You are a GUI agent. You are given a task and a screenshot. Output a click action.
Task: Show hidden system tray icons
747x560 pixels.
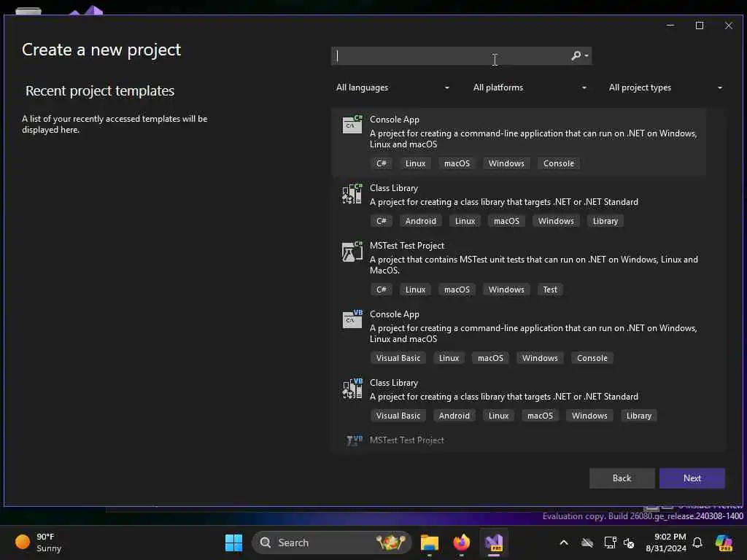pos(564,542)
